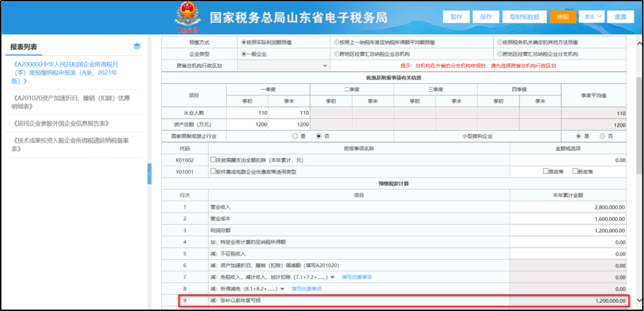Submit with the orange 申报 button
This screenshot has height=311, width=644.
(563, 17)
